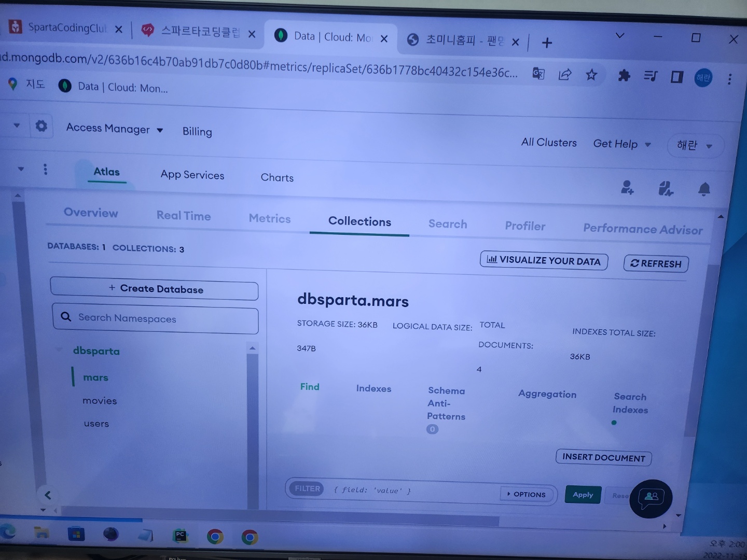
Task: Open the Search Indexes tab
Action: [x=630, y=403]
